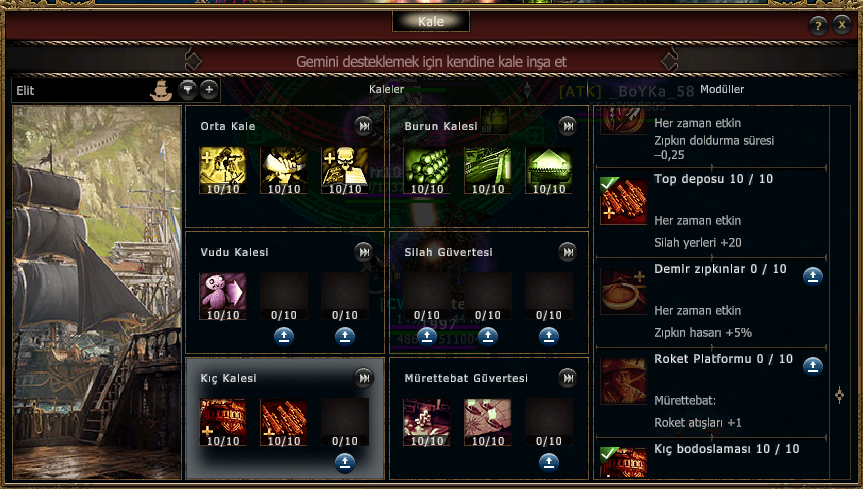Viewport: 863px width, 489px height.
Task: Expand Silah Güvertesi with fast-forward button
Action: pyautogui.click(x=567, y=252)
